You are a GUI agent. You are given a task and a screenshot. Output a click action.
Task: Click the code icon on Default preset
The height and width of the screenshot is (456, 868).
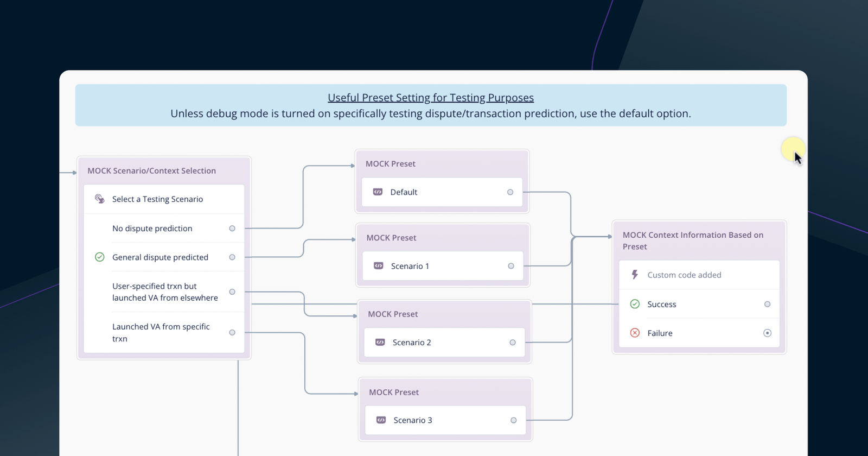click(378, 192)
